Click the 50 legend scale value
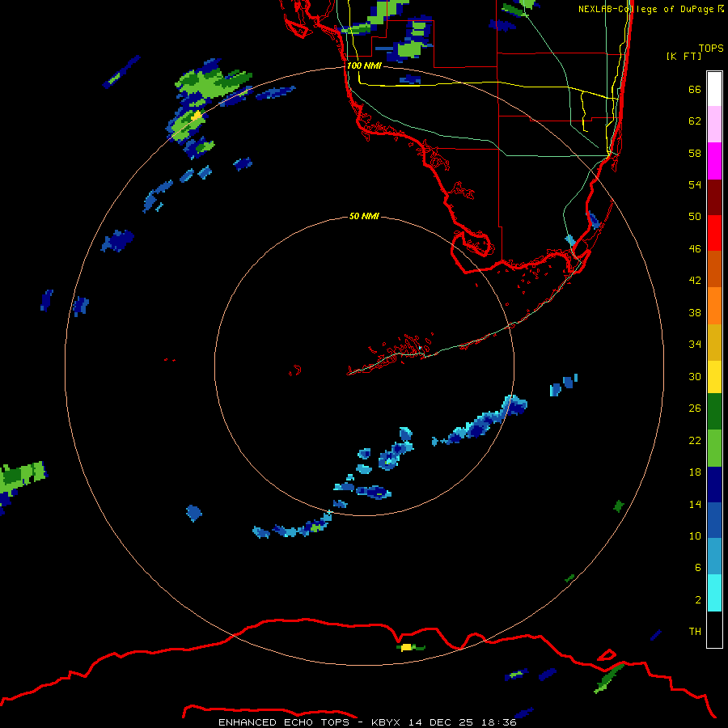This screenshot has height=728, width=728. click(x=695, y=216)
